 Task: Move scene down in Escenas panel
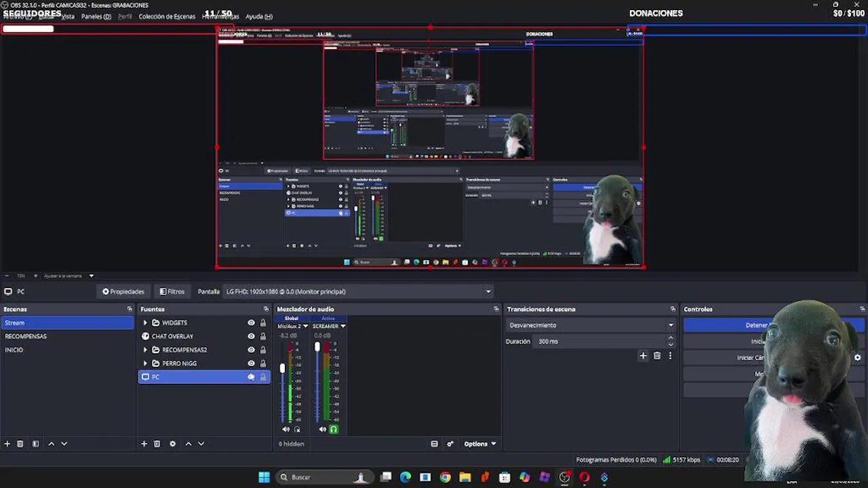(x=64, y=444)
